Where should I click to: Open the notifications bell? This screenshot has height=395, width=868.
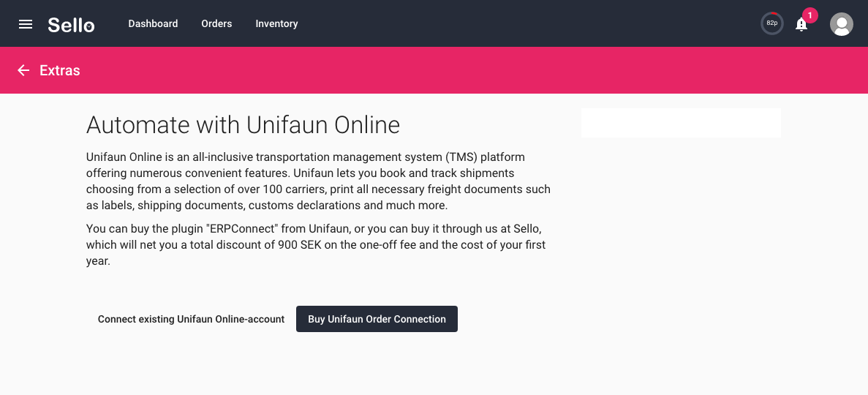[x=801, y=24]
